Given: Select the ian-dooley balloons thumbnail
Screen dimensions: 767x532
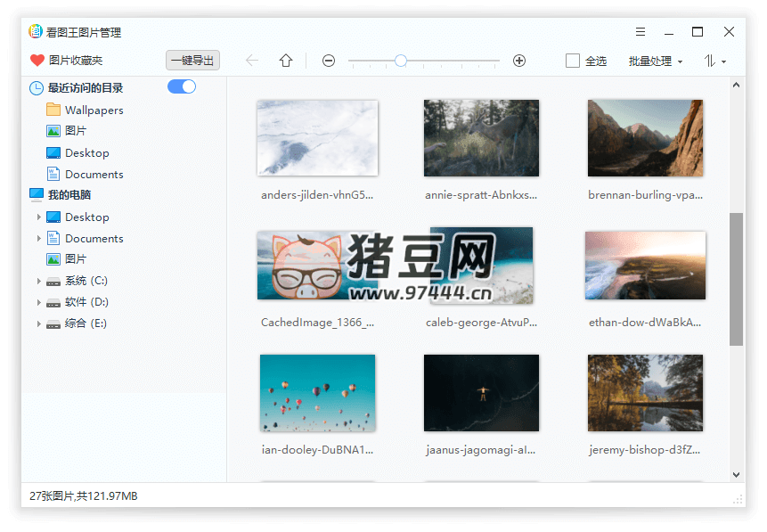Looking at the screenshot, I should [317, 393].
